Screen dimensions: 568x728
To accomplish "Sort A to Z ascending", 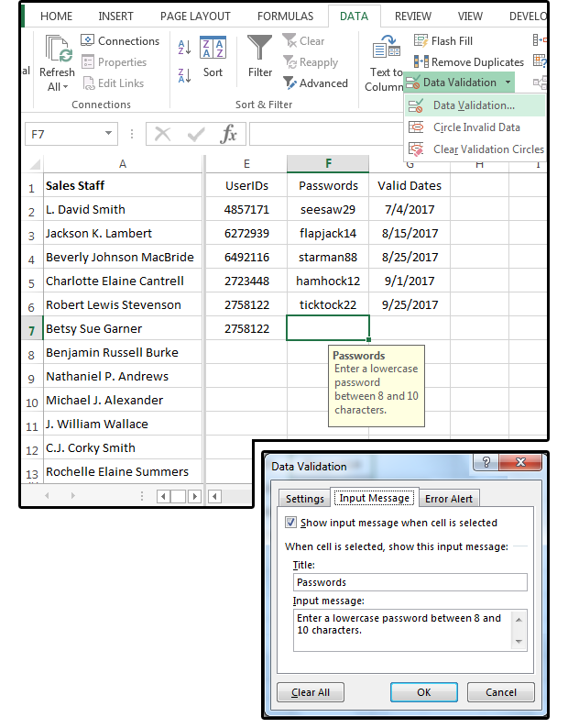I will [x=184, y=47].
